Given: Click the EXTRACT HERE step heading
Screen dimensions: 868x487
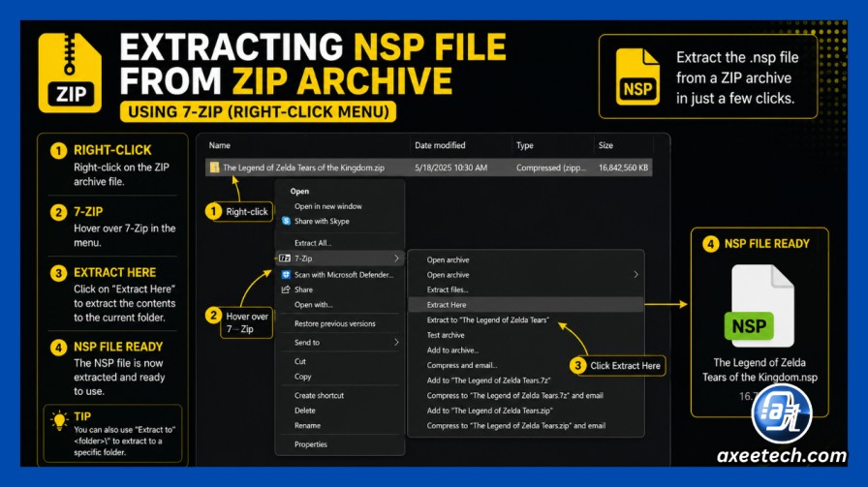Looking at the screenshot, I should (114, 272).
